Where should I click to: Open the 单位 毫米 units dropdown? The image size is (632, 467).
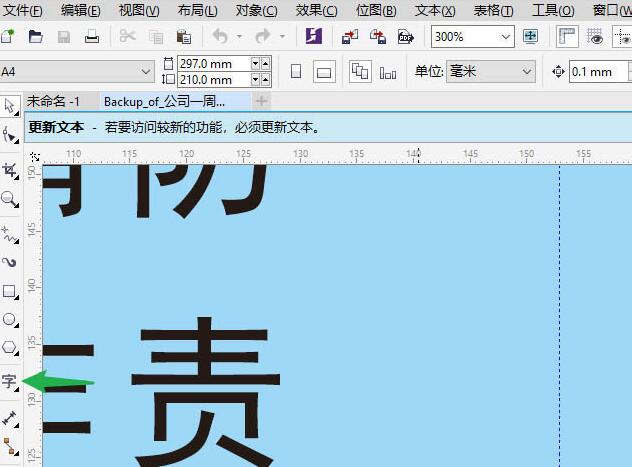pyautogui.click(x=491, y=72)
